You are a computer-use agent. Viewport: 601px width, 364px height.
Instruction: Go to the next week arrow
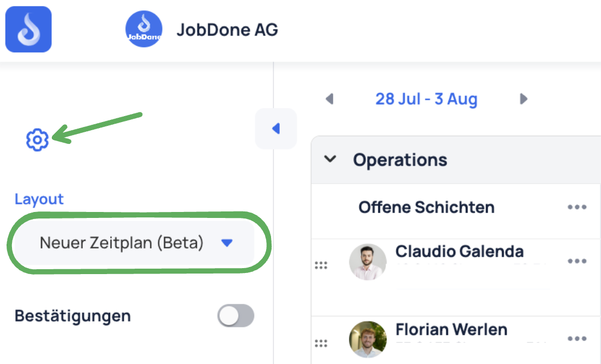point(524,99)
